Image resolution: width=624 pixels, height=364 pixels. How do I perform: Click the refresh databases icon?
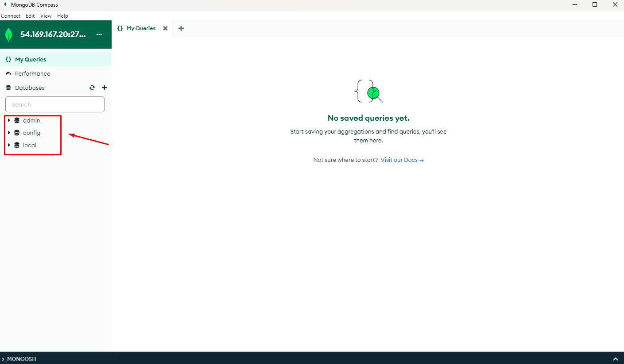[92, 88]
